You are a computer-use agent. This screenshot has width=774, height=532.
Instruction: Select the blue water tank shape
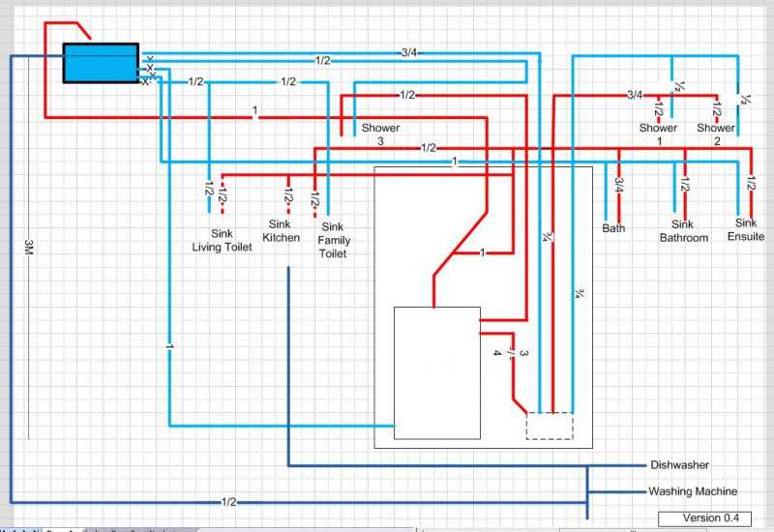(101, 63)
